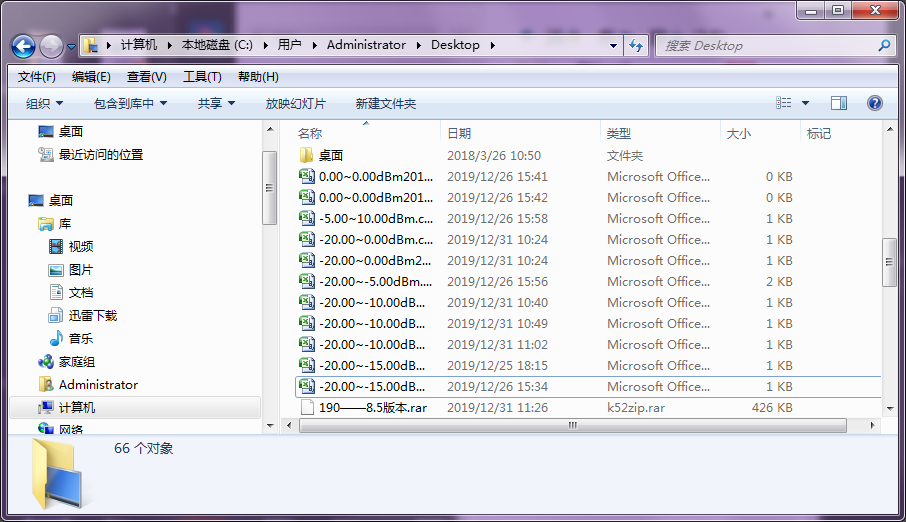Toggle the preview pane icon
Image resolution: width=906 pixels, height=522 pixels.
pyautogui.click(x=839, y=103)
